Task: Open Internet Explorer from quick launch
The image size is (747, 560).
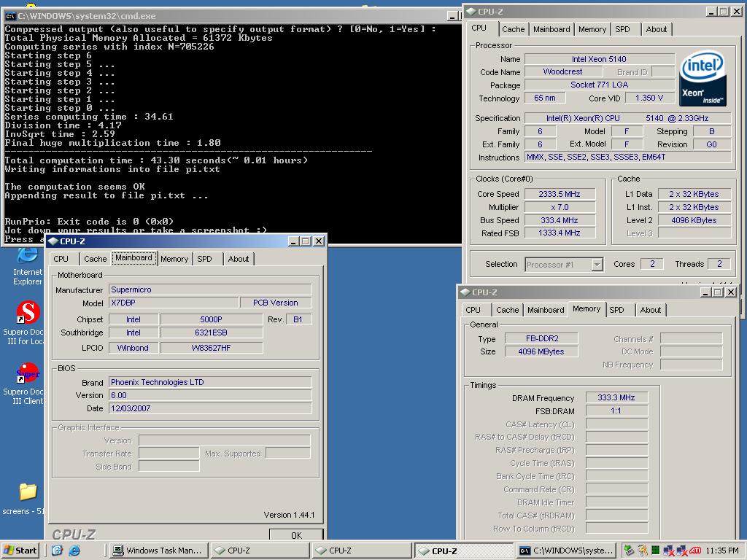Action: [74, 551]
